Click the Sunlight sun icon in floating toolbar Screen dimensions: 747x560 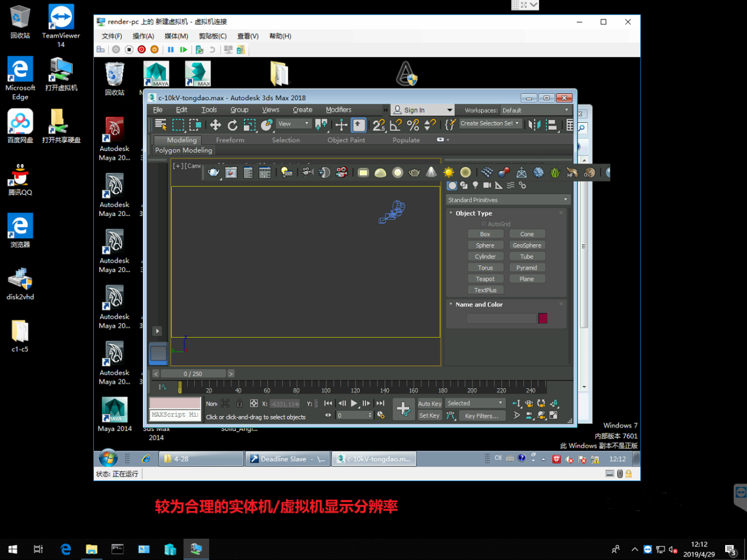click(x=449, y=172)
